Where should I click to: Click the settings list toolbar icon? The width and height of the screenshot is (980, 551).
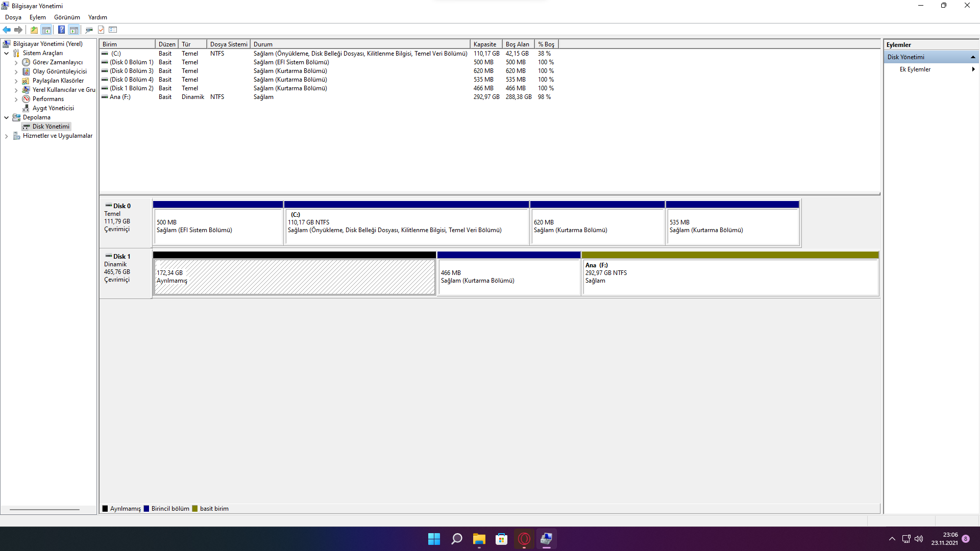pyautogui.click(x=113, y=30)
